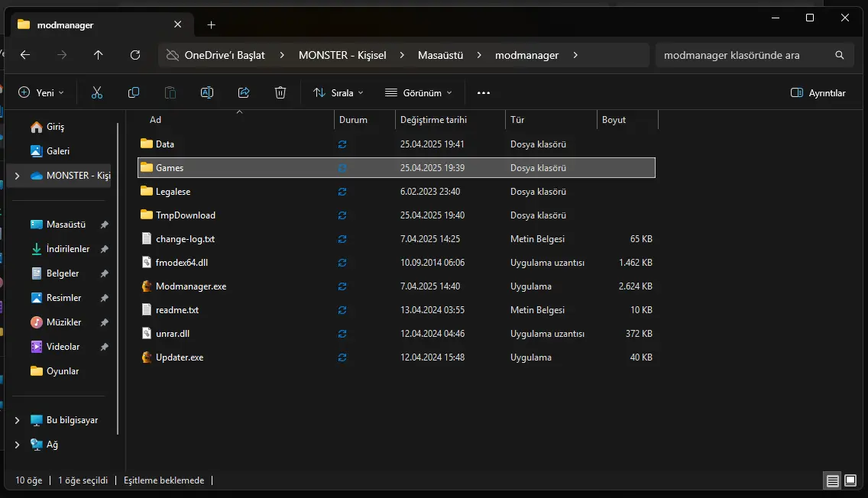This screenshot has height=498, width=868.
Task: Go up one folder level
Action: point(98,55)
